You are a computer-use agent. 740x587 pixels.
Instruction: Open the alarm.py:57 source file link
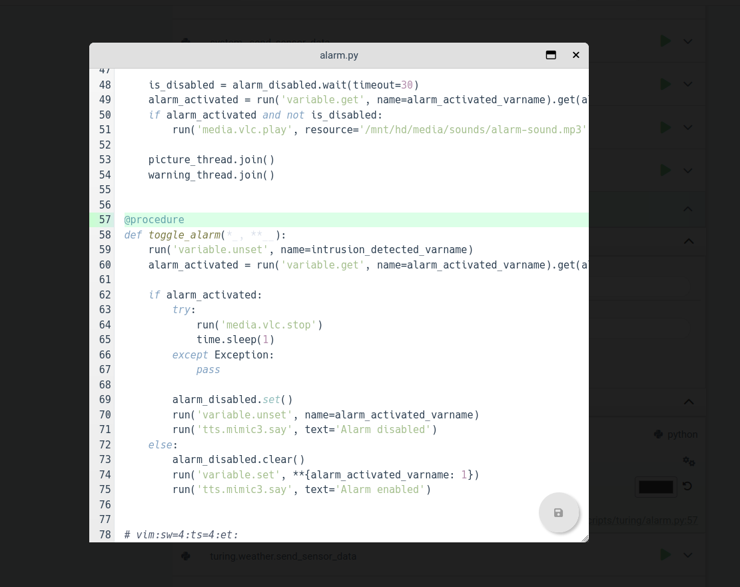pyautogui.click(x=645, y=521)
